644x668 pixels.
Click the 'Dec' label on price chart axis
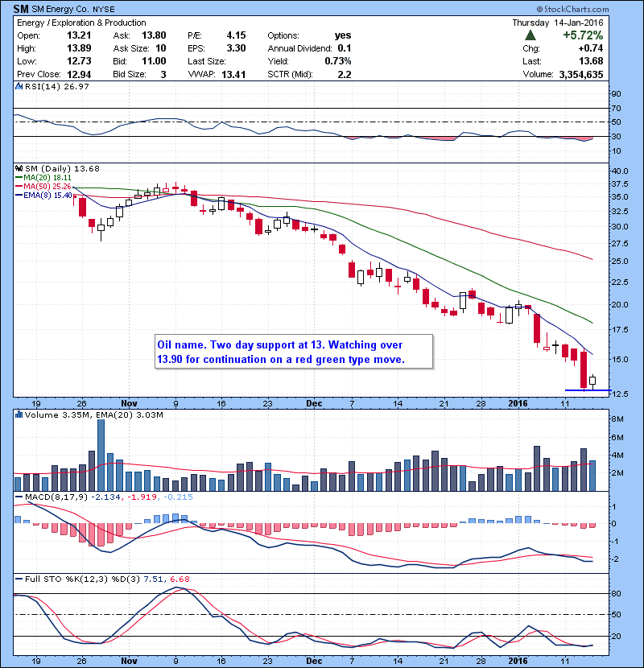(x=314, y=403)
